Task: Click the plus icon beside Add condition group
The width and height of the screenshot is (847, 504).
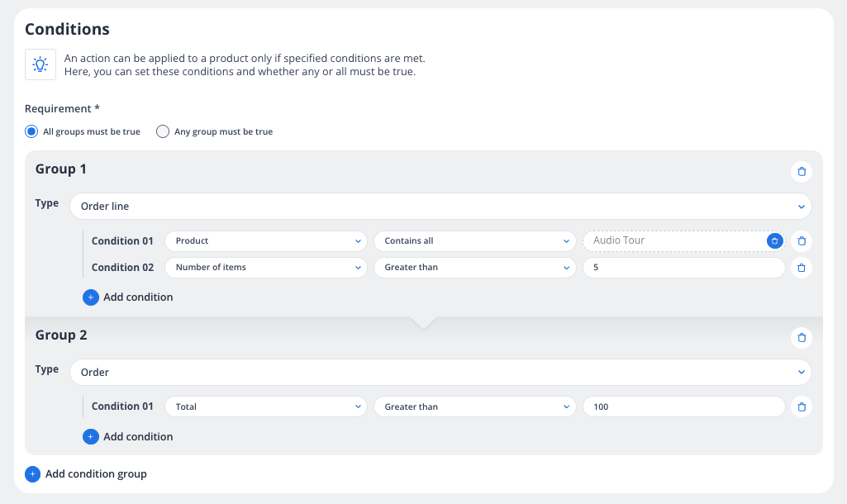Action: click(x=33, y=474)
